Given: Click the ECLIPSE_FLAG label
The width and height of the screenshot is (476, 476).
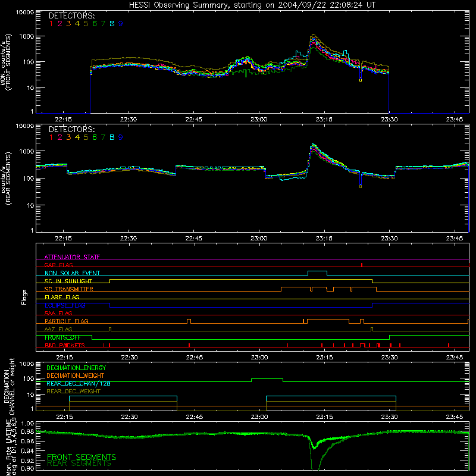Looking at the screenshot, I should pos(65,305).
